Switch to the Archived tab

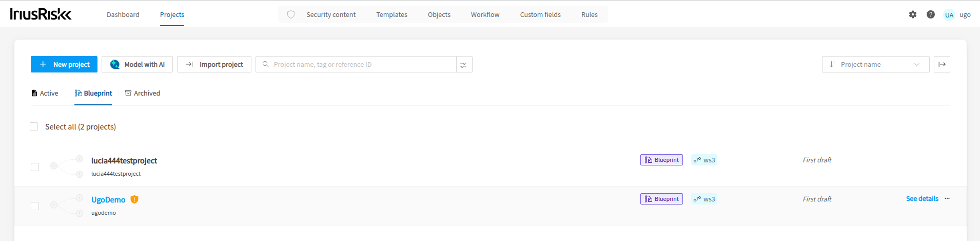coord(142,93)
